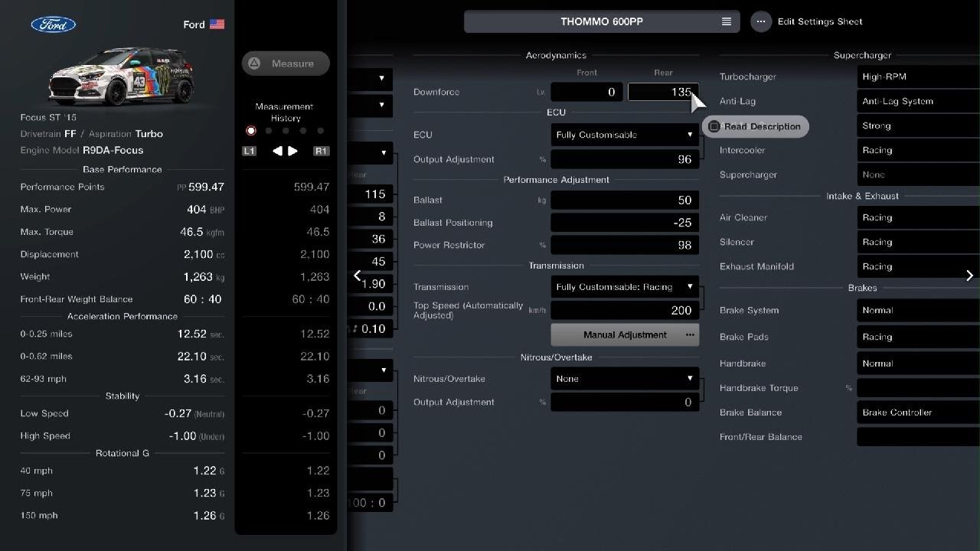Click the 150 mph Rotational G 1.26

click(205, 515)
